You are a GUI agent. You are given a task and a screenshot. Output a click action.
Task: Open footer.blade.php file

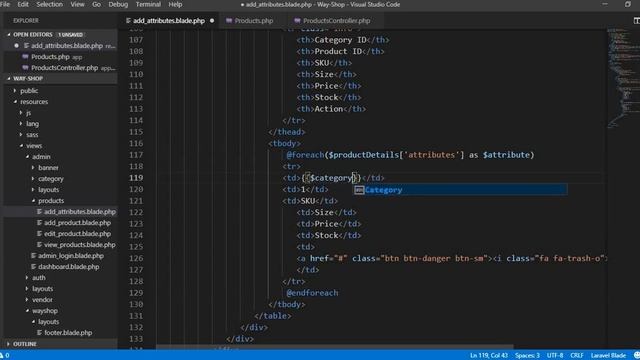point(68,333)
